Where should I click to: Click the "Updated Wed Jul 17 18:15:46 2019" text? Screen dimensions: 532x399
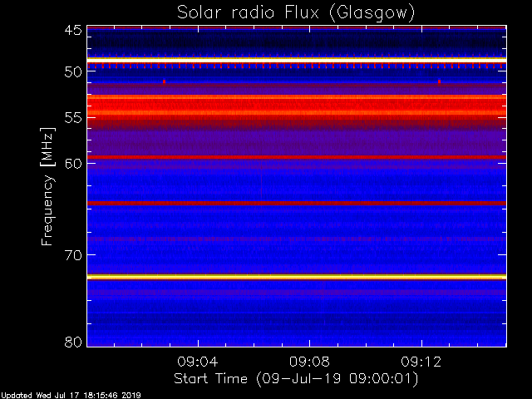click(71, 396)
